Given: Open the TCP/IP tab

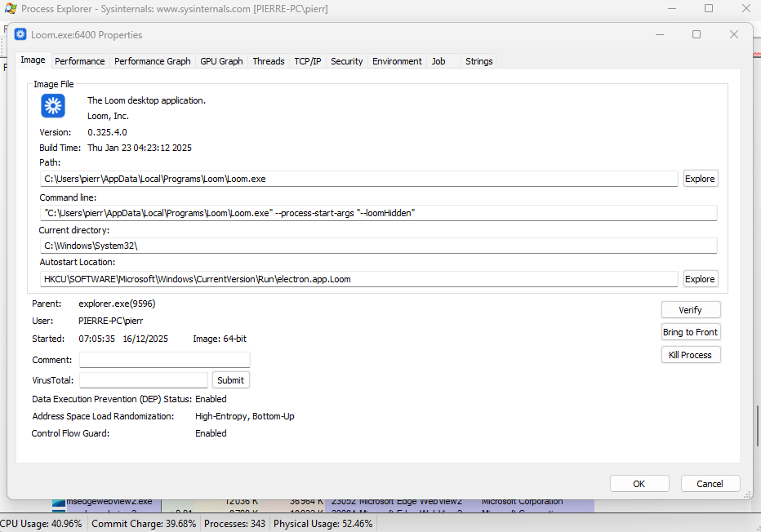Looking at the screenshot, I should point(308,61).
